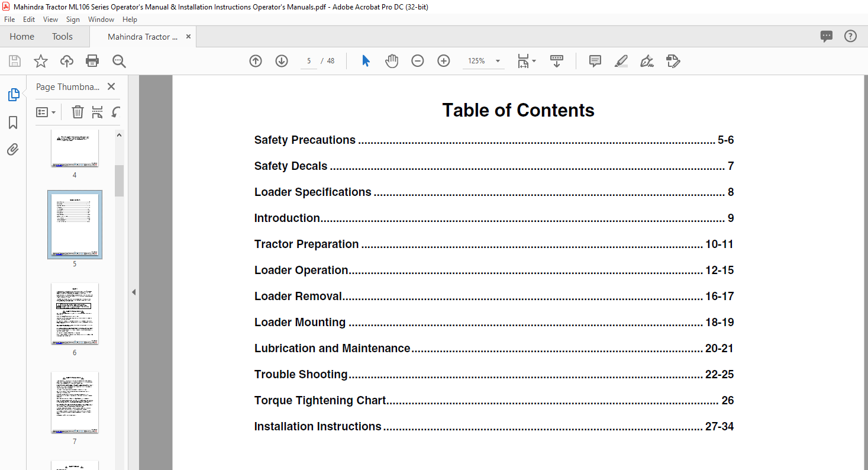Click the Loader Specifications contents entry

(x=494, y=192)
